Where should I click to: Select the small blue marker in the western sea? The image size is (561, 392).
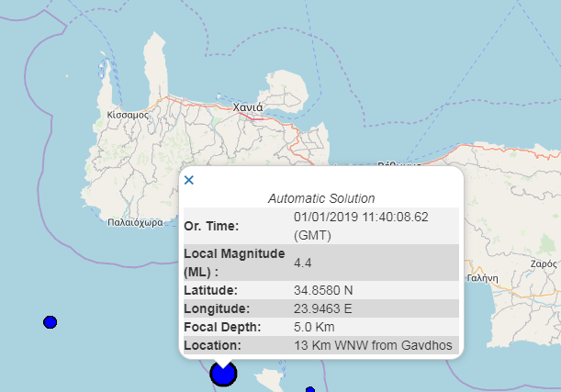(x=50, y=322)
